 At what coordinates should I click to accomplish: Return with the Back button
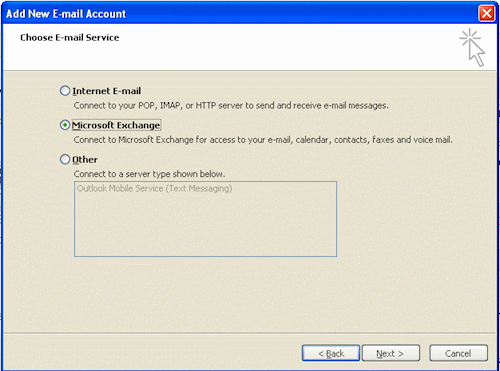pyautogui.click(x=331, y=353)
